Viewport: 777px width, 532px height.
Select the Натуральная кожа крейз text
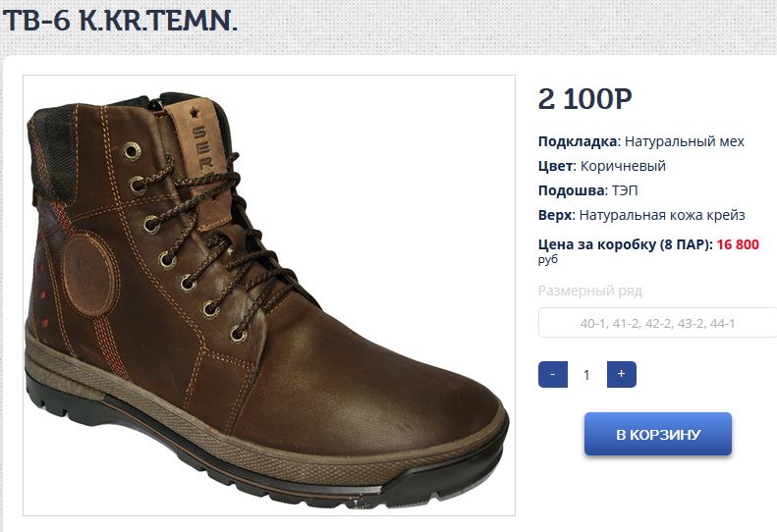point(662,215)
